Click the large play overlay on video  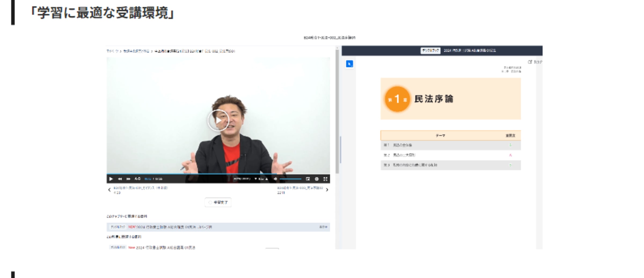(218, 120)
